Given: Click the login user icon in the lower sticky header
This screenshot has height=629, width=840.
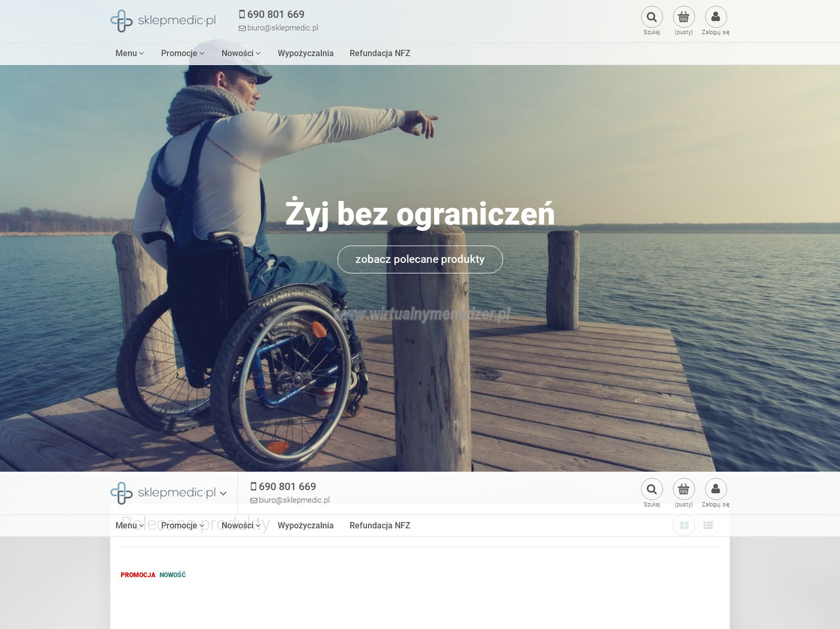Looking at the screenshot, I should click(x=715, y=489).
